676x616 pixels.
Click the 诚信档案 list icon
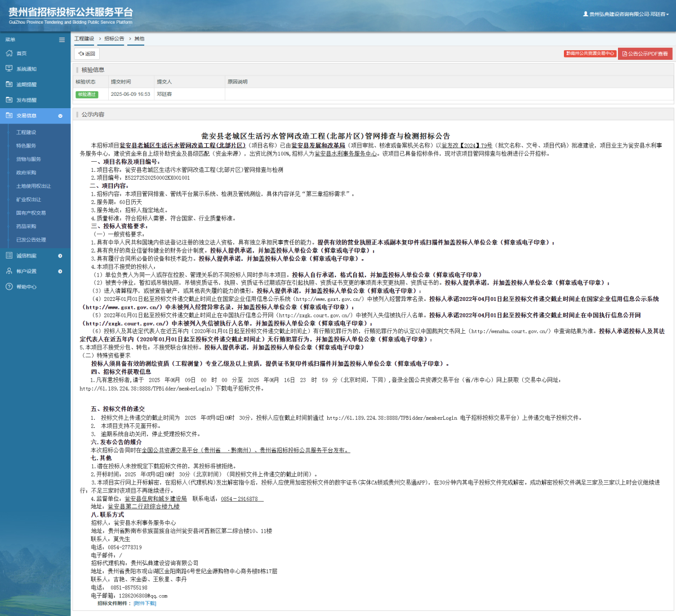9,256
